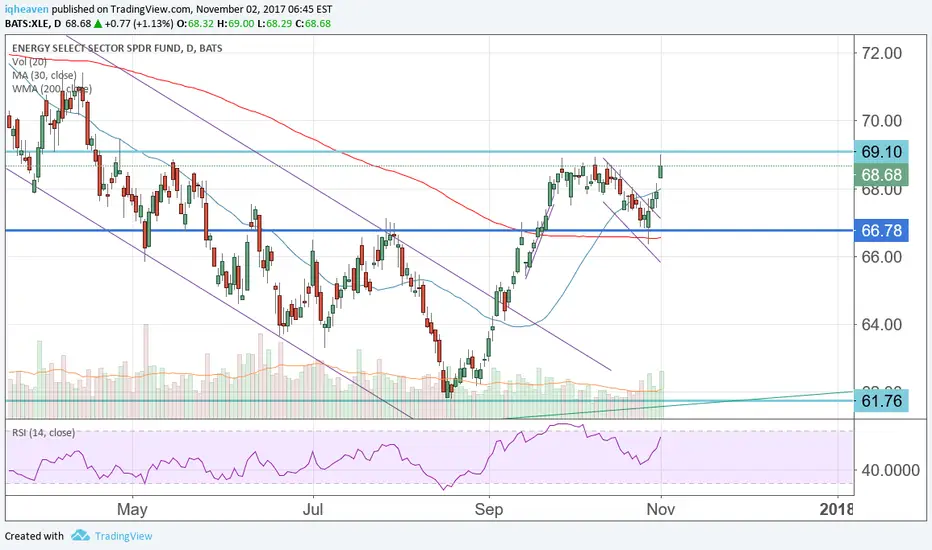Select the 69.10 price level label

point(881,152)
